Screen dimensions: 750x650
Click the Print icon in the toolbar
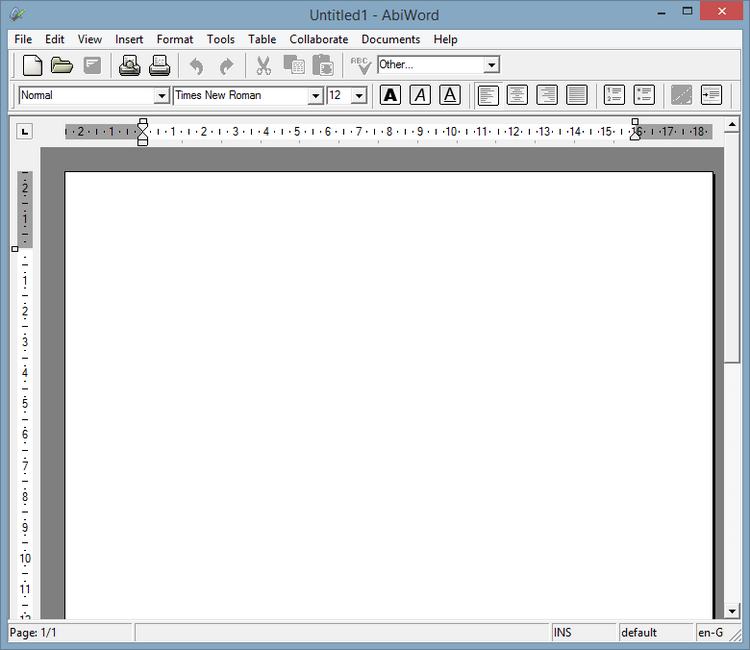coord(160,66)
